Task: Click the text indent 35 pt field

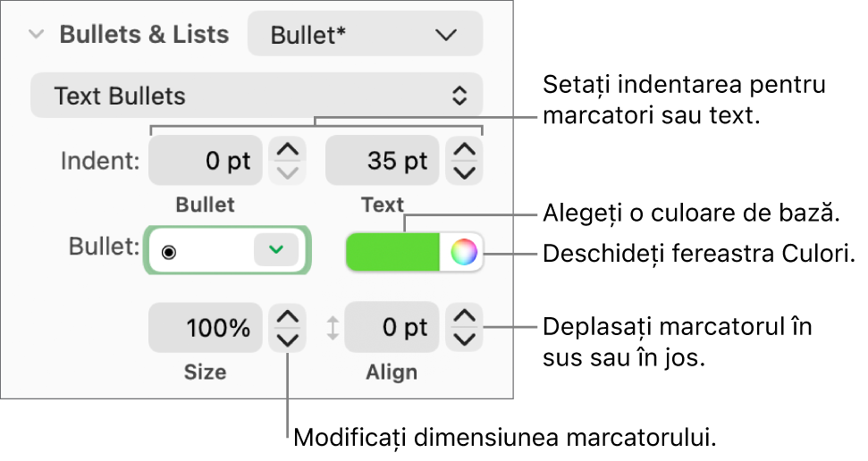Action: tap(383, 161)
